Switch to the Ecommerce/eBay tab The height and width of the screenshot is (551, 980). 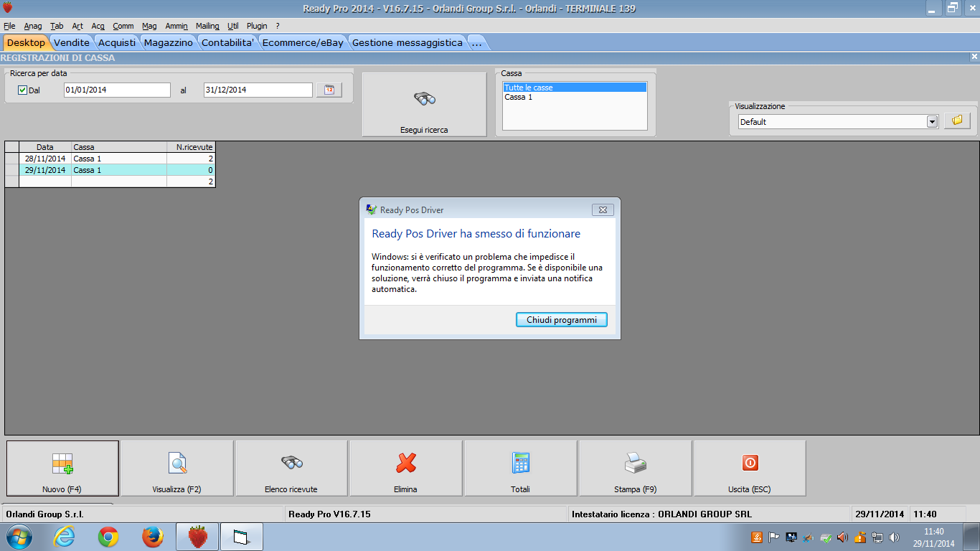pos(303,42)
